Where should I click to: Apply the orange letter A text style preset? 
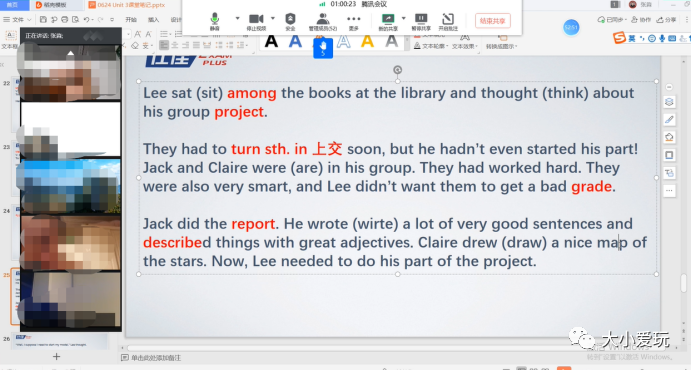[367, 42]
